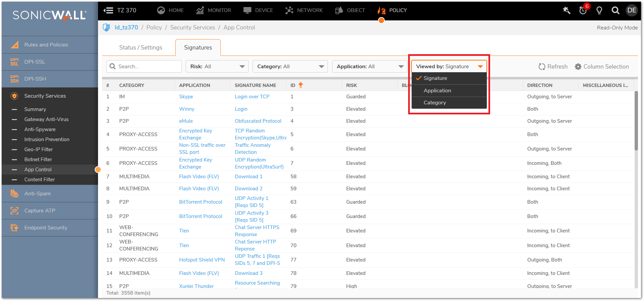The image size is (644, 301).
Task: Sort by ID using the orange arrow
Action: coord(300,85)
